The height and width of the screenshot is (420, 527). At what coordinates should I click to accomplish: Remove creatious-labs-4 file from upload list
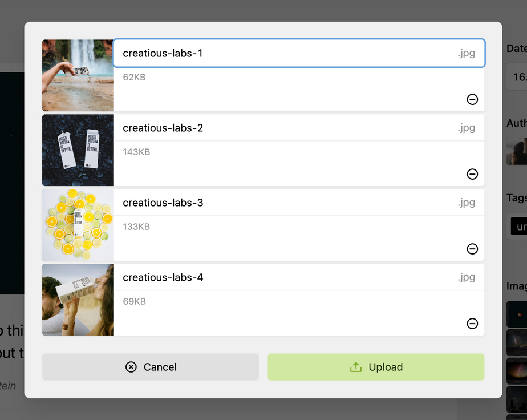[472, 324]
